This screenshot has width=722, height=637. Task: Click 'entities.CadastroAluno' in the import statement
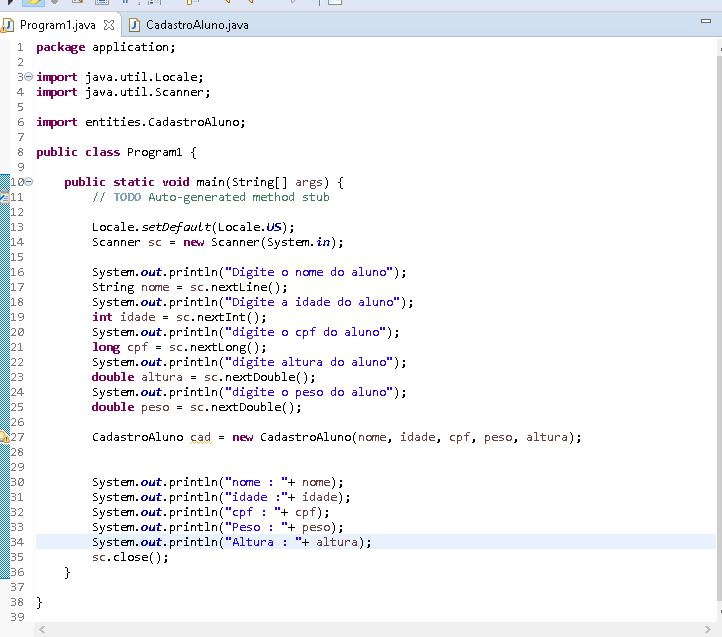click(x=162, y=122)
